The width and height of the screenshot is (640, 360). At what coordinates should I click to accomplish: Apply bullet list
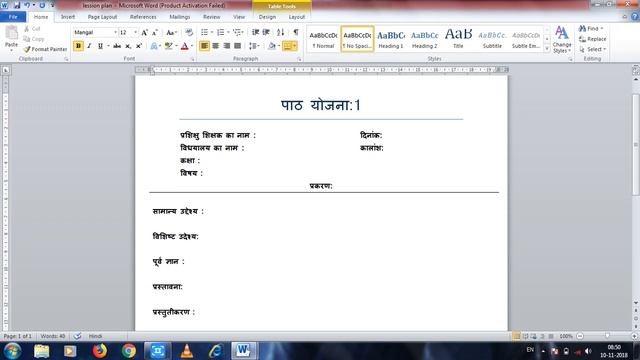coord(204,32)
